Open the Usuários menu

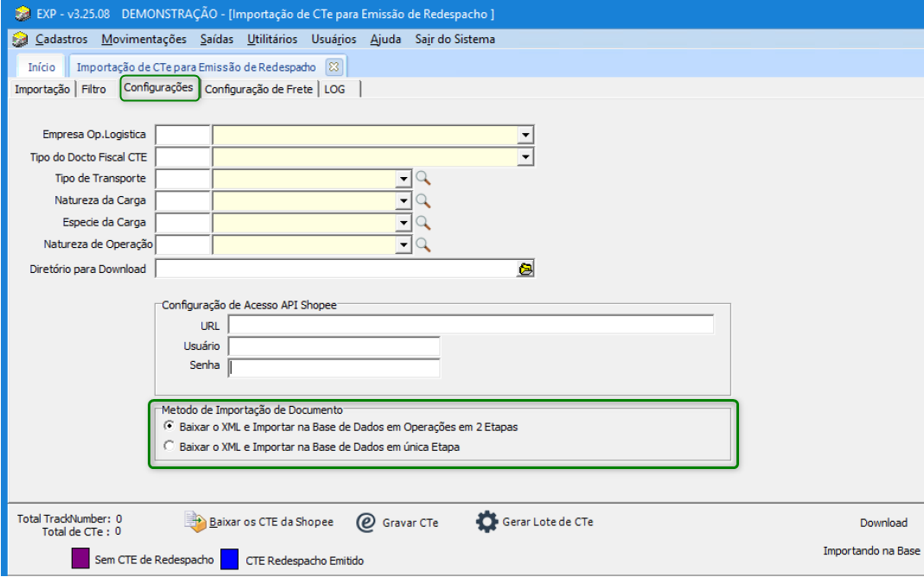[334, 40]
